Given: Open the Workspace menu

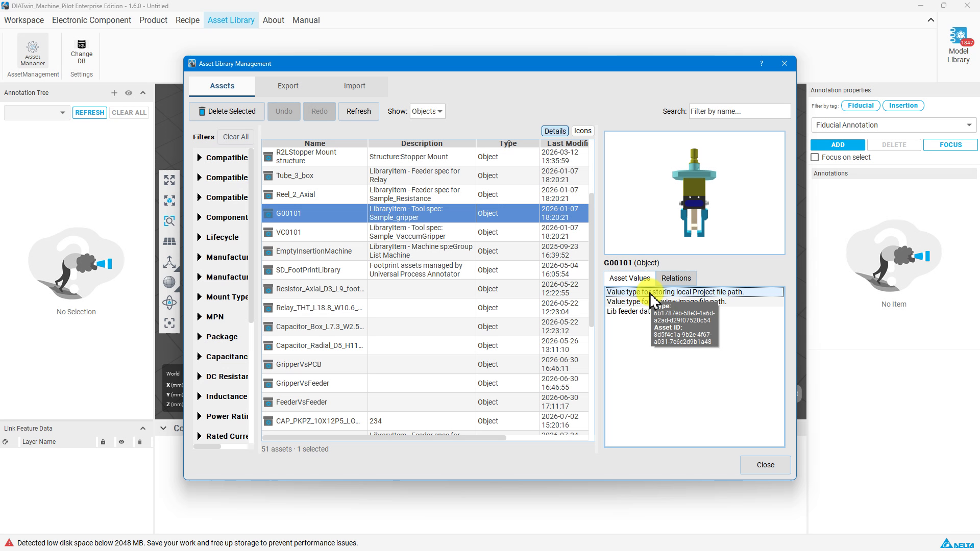Looking at the screenshot, I should [24, 20].
